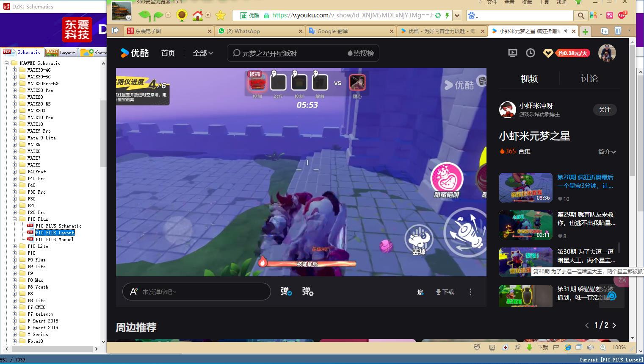
Task: Click the zoom magnifier icon in status bar
Action: pyautogui.click(x=603, y=347)
